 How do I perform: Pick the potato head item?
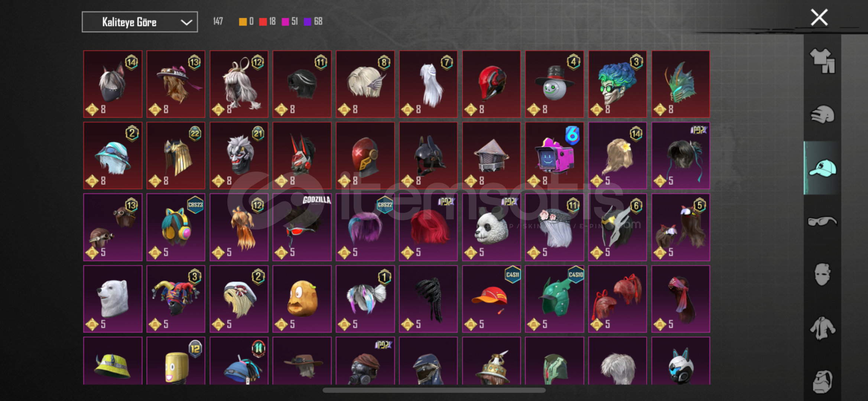(302, 299)
